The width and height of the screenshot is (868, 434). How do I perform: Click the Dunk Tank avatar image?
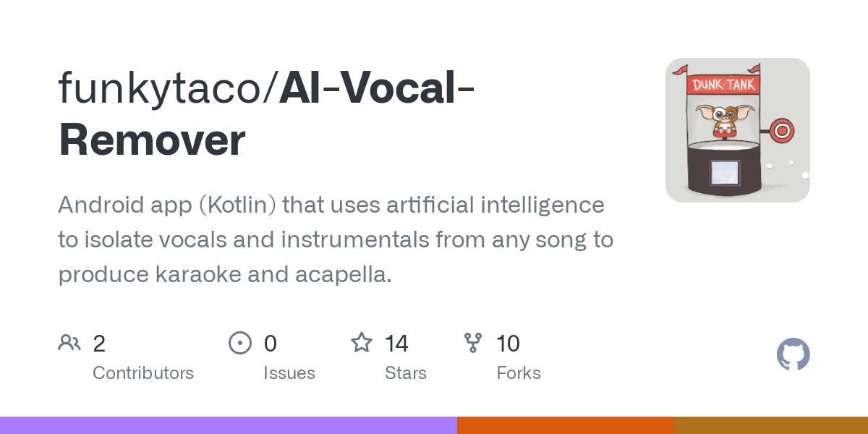(x=738, y=130)
